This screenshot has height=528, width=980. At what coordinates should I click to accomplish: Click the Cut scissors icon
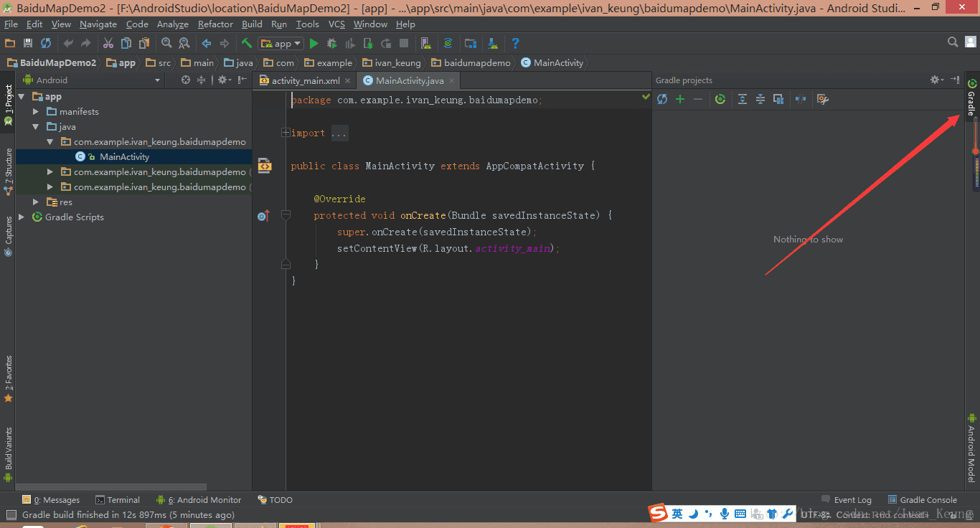click(x=108, y=44)
